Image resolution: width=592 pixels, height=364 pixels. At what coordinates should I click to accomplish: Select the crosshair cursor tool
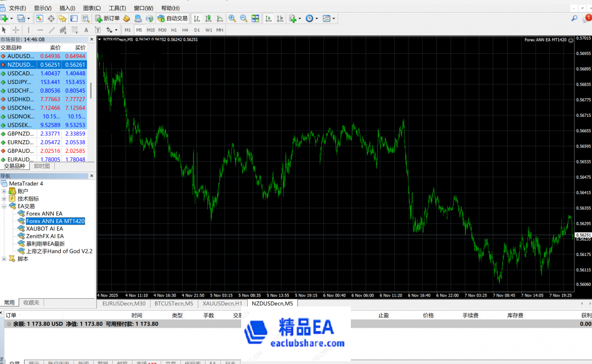tap(16, 30)
